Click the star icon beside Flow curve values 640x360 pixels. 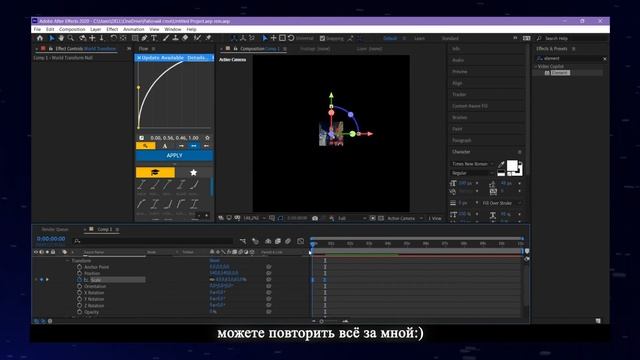207,138
